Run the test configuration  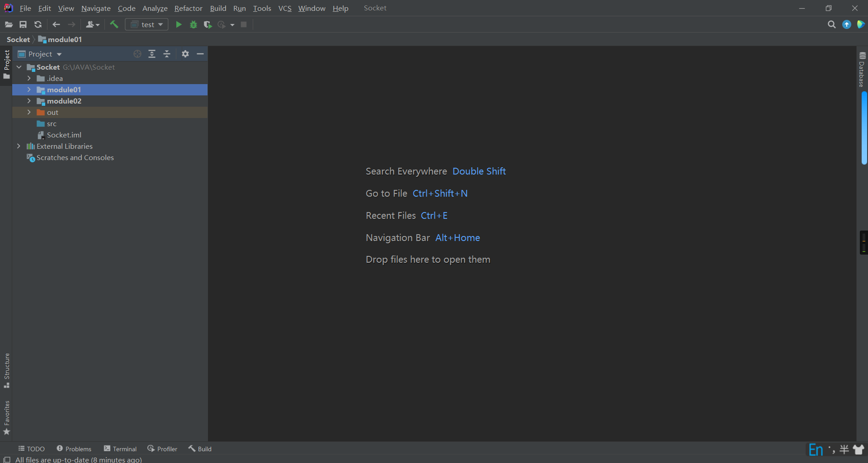179,24
